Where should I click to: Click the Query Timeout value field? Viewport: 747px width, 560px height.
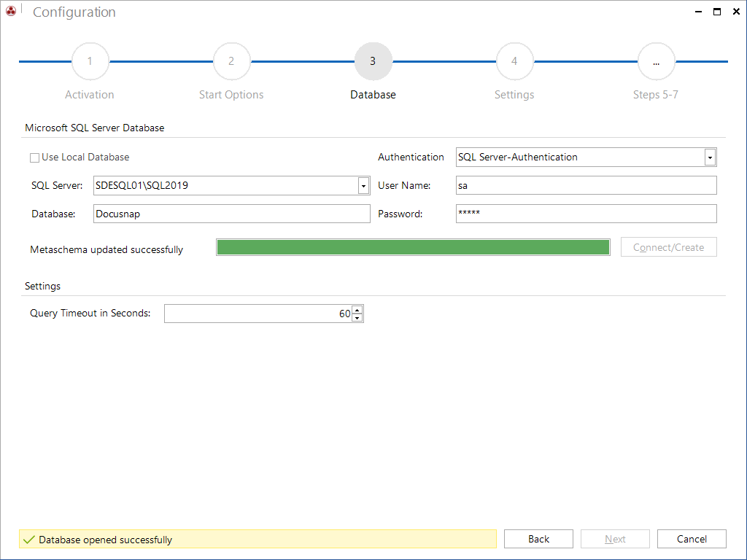click(x=258, y=314)
